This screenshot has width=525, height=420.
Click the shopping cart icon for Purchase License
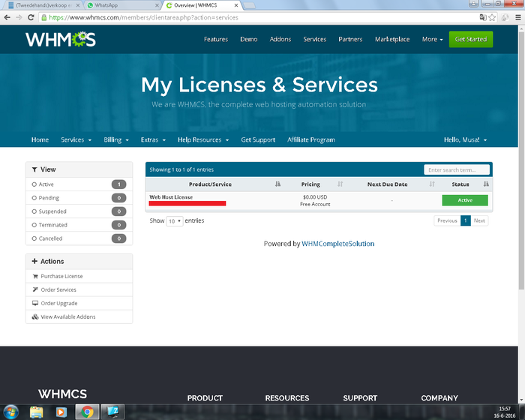tap(35, 276)
